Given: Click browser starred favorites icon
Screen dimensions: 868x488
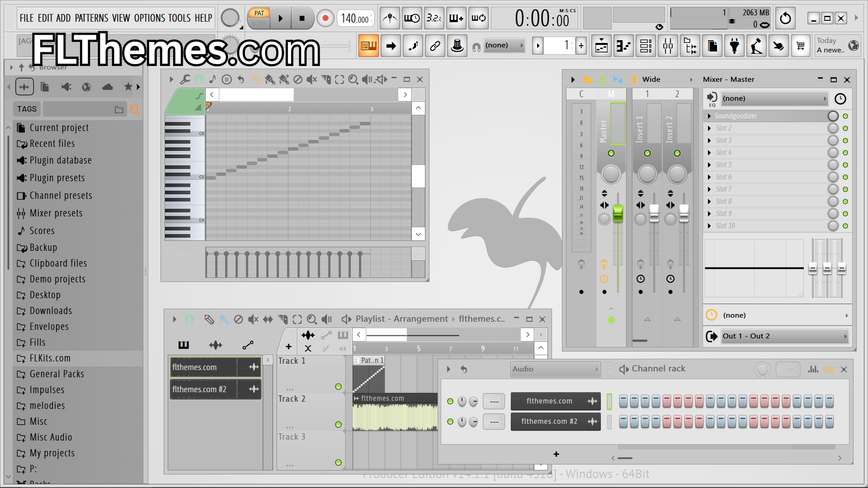Looking at the screenshot, I should point(128,87).
